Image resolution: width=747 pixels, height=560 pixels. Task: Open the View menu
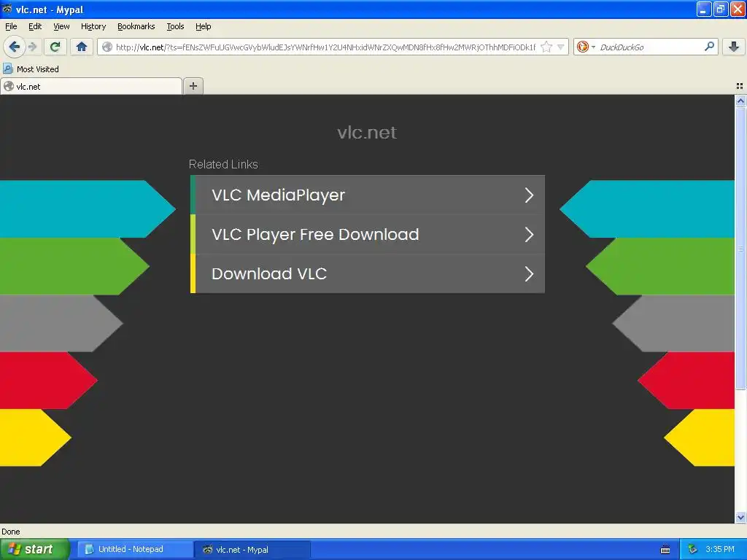point(61,26)
